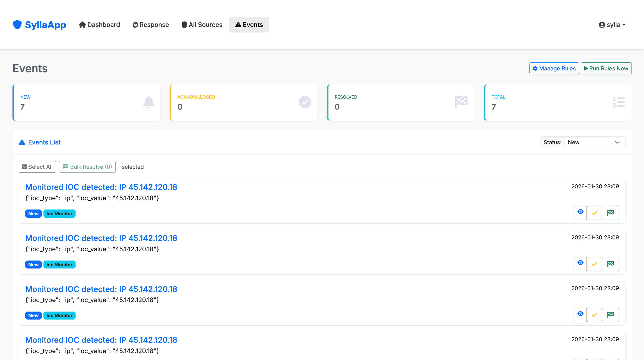
Task: Toggle selection of all listed events
Action: [37, 167]
